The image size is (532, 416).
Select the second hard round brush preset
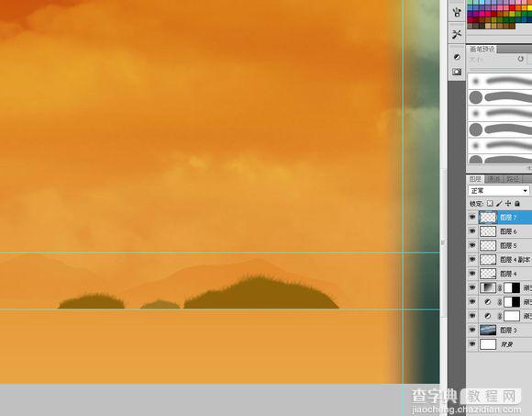500,129
